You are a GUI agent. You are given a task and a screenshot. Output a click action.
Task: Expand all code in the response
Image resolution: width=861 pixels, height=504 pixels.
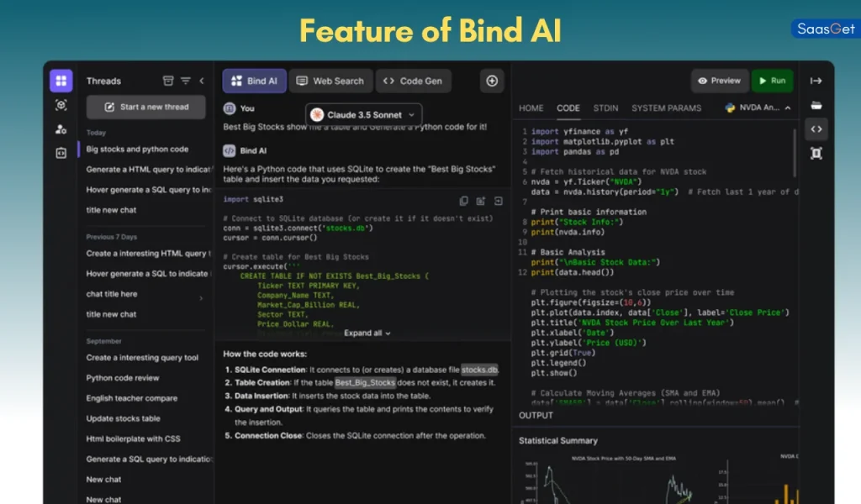click(x=367, y=333)
